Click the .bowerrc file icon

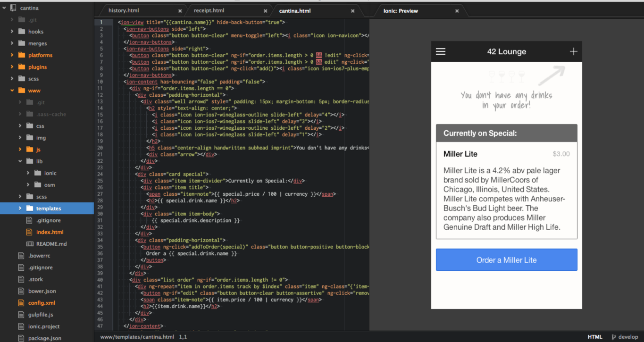[21, 256]
